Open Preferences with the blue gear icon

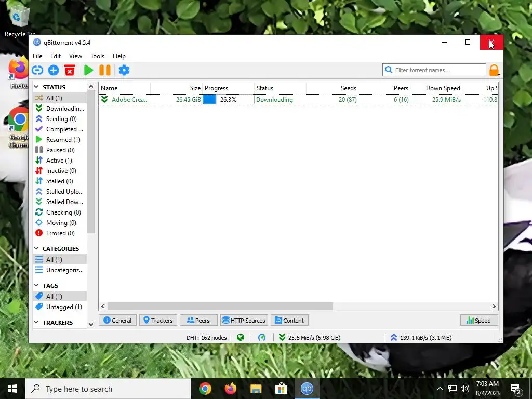click(124, 70)
